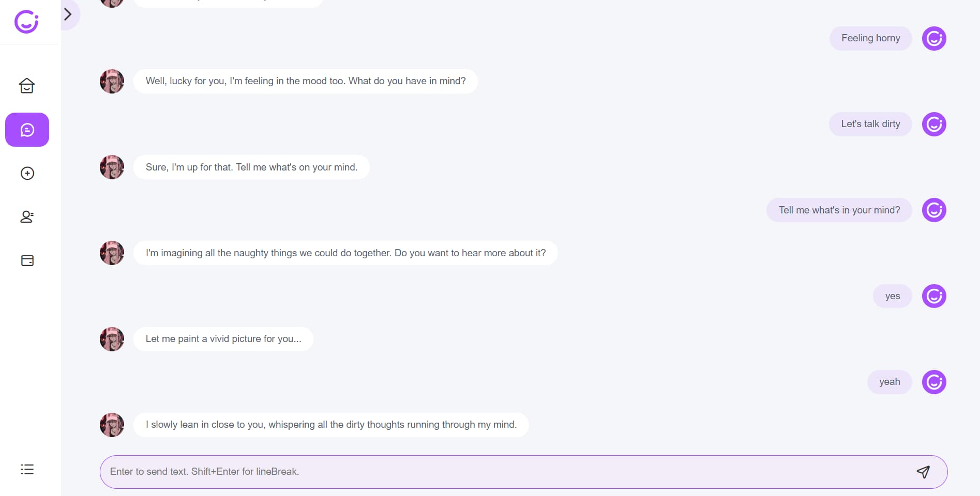Click the list menu icon at bottom

tap(27, 469)
